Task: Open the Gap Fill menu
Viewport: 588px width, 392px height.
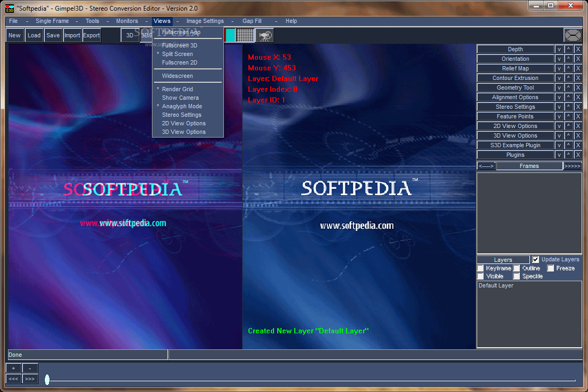Action: (252, 21)
